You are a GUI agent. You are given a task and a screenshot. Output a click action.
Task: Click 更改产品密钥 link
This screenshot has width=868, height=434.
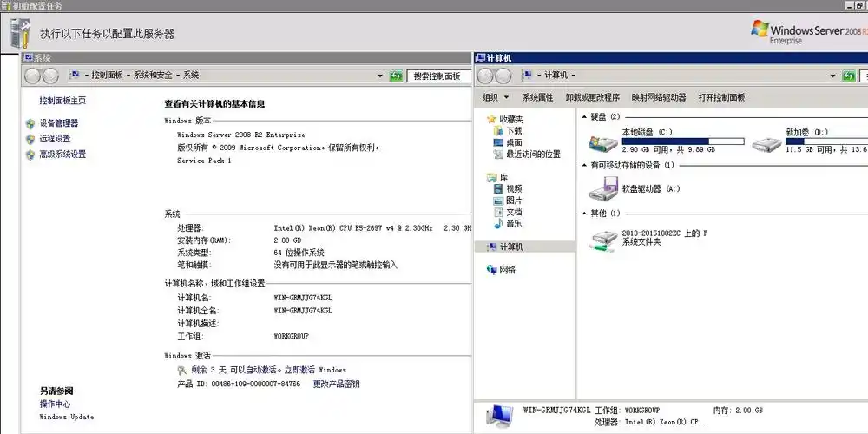coord(336,384)
